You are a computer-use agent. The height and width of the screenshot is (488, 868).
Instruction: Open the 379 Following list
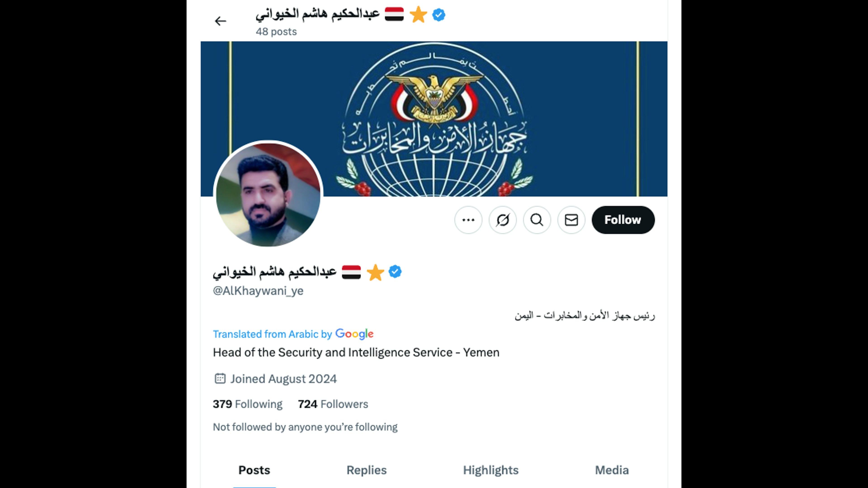pos(248,404)
